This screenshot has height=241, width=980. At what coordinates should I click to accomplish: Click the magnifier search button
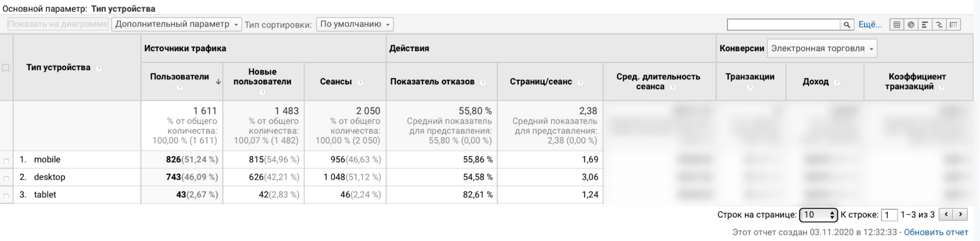click(847, 25)
